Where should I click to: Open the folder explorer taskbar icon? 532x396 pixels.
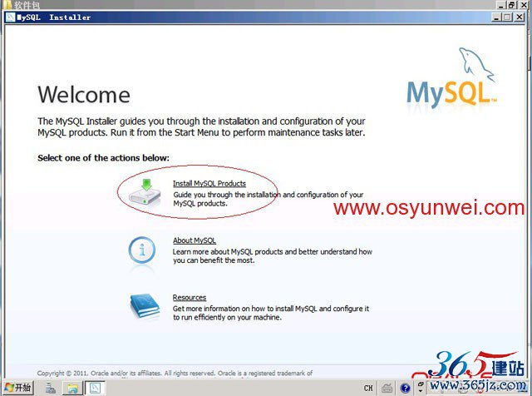72,388
